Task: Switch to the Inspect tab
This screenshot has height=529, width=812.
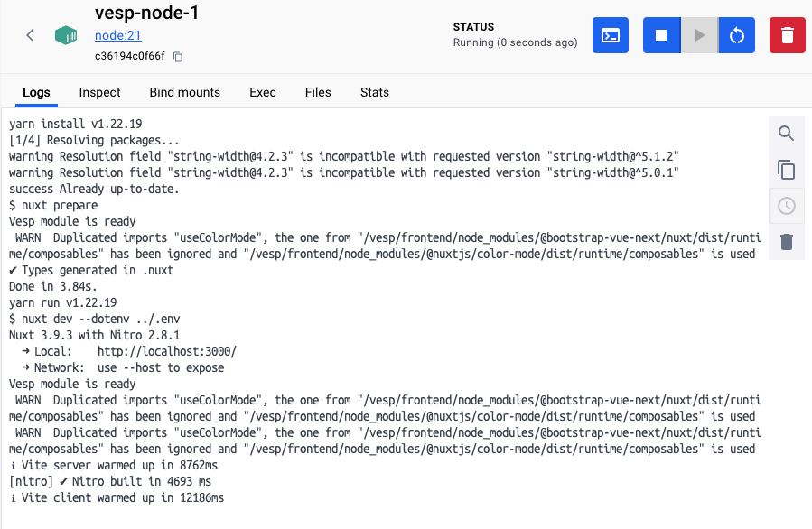Action: 99,92
